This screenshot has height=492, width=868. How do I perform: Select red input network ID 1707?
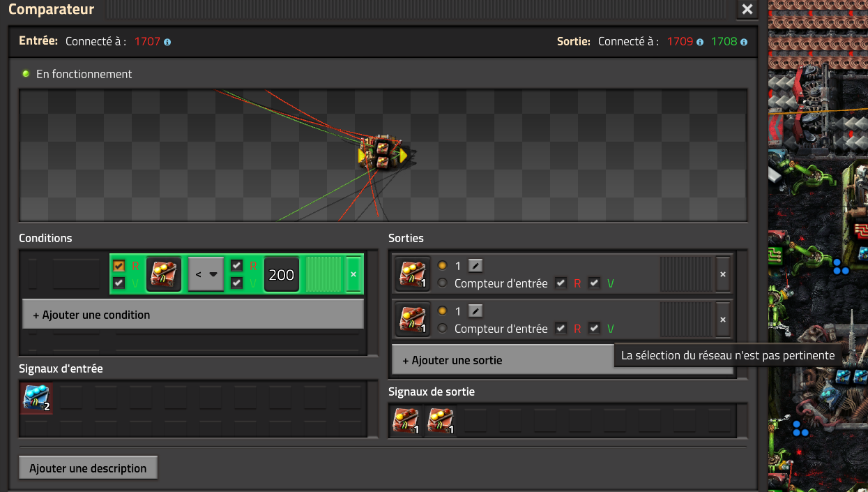pos(147,41)
